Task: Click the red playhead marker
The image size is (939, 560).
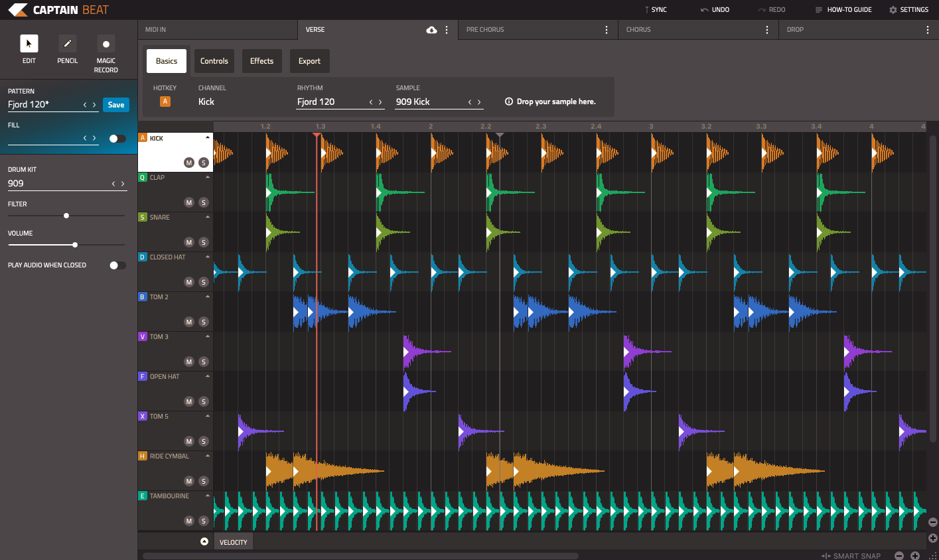Action: click(317, 135)
